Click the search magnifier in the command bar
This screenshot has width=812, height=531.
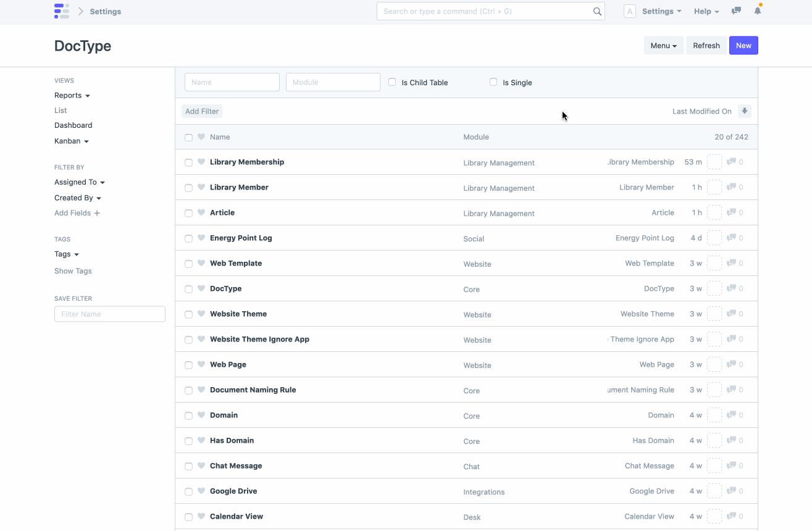click(x=596, y=10)
